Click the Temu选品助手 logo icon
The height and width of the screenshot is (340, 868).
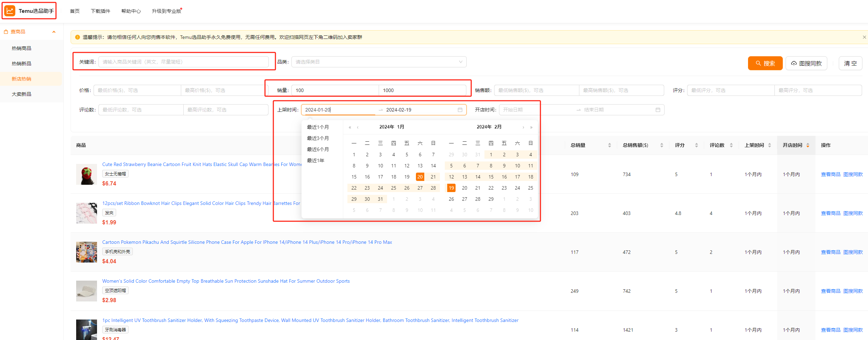pos(10,11)
